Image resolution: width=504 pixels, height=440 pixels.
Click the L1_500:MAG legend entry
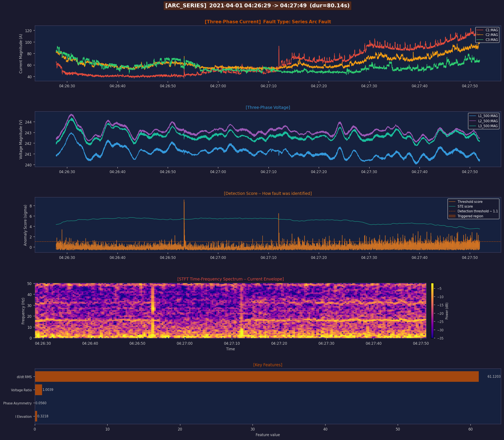click(x=488, y=116)
